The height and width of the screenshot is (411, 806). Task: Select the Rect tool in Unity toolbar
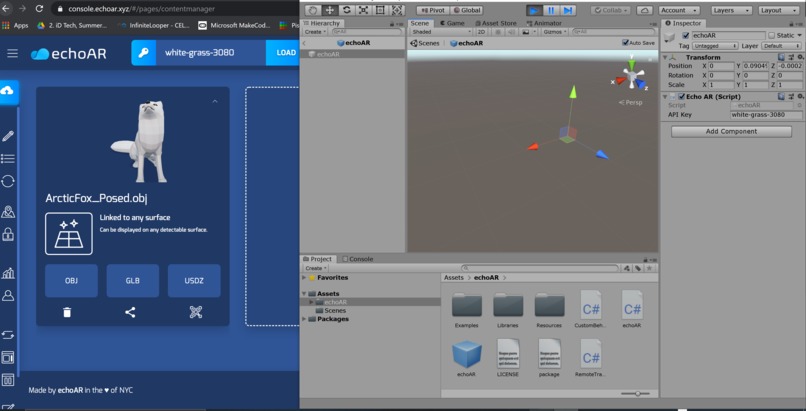(380, 10)
